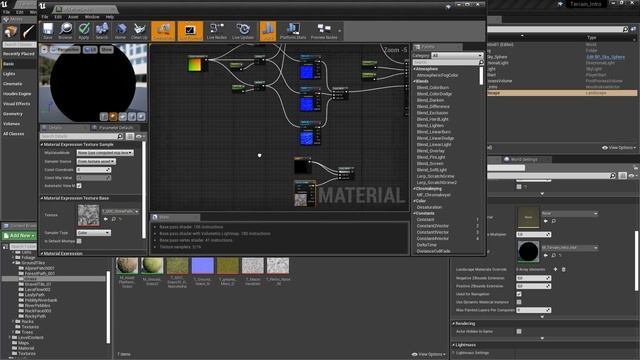Screen dimensions: 640x360
Task: Collapse the Rendering section in Details
Action: [453, 324]
